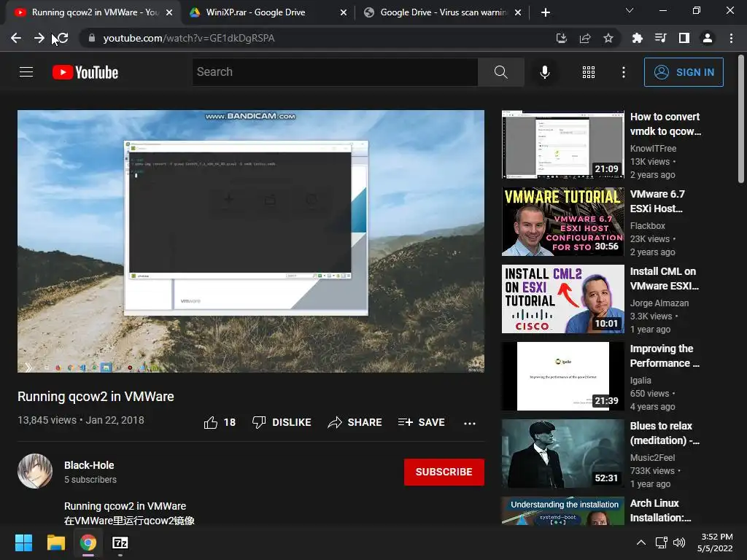Click the SHARE button
The width and height of the screenshot is (747, 560).
(355, 422)
